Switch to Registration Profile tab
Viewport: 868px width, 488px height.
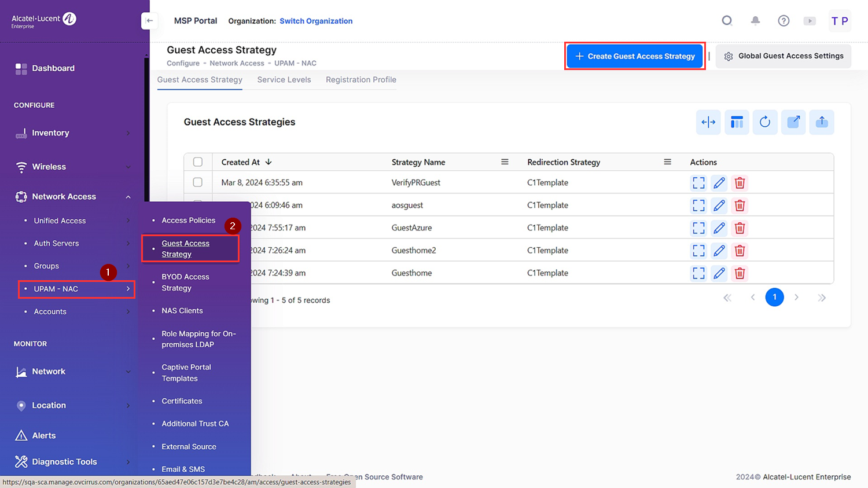click(361, 80)
